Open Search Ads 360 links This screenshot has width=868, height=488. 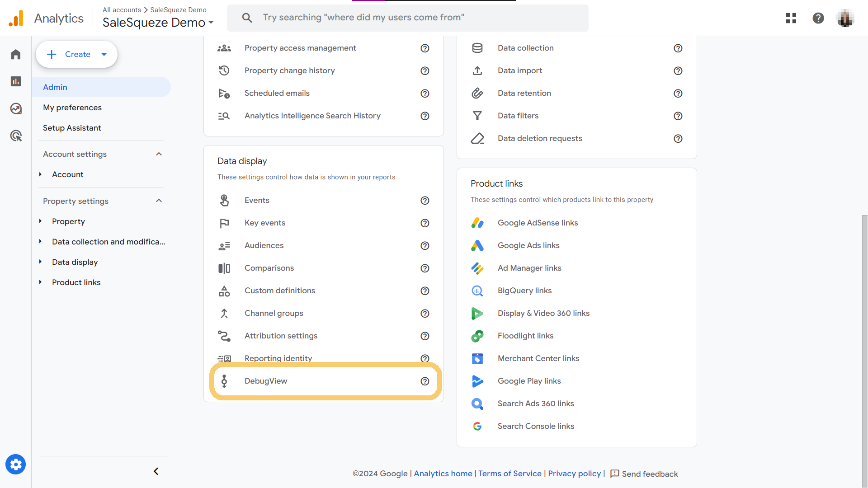pos(536,404)
